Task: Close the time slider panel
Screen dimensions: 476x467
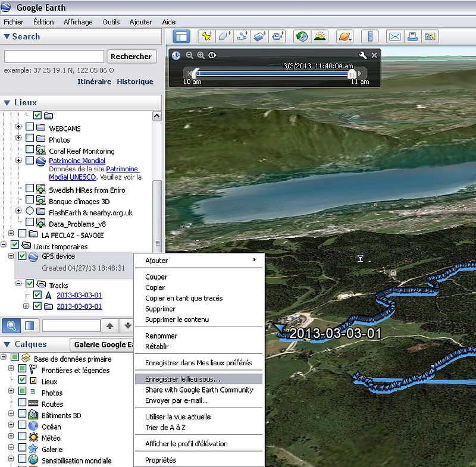Action: click(x=374, y=55)
